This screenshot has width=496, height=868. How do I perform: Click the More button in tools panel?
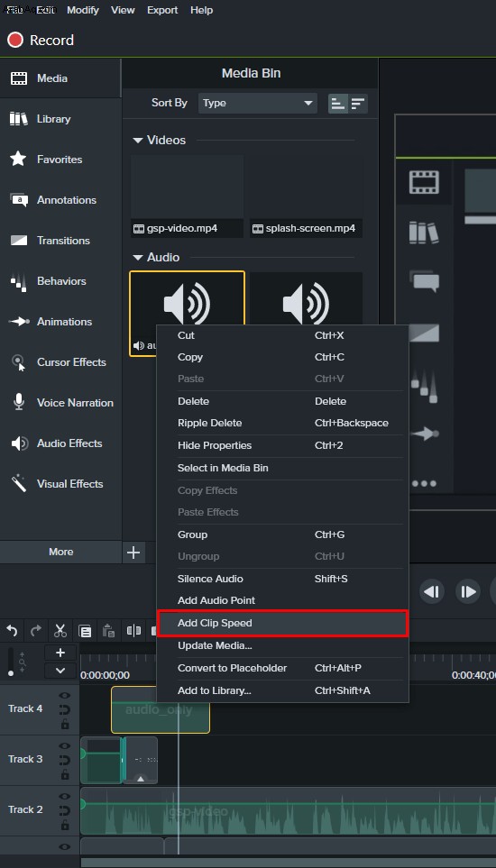coord(61,552)
